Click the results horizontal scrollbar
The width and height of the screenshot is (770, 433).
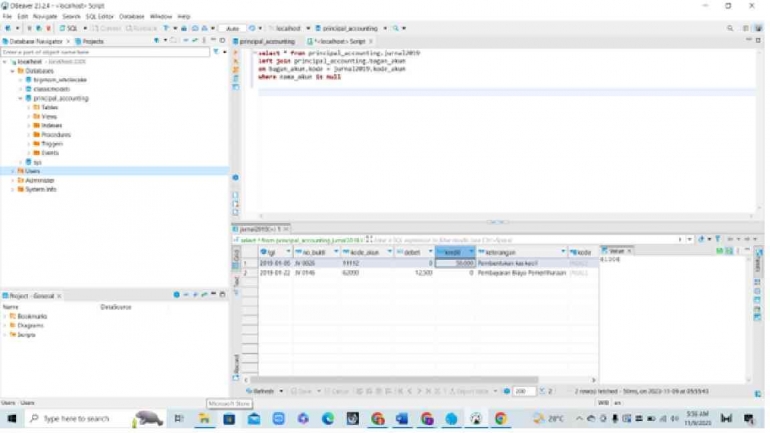tap(394, 379)
